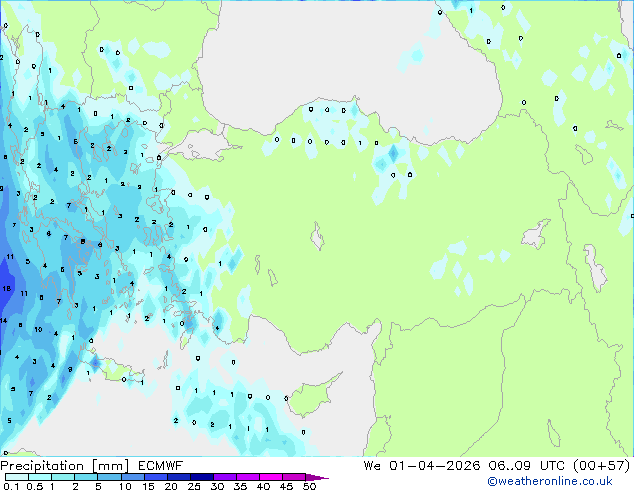Select the 30–35 mm purple legend swatch
The image size is (634, 490).
[x=224, y=477]
